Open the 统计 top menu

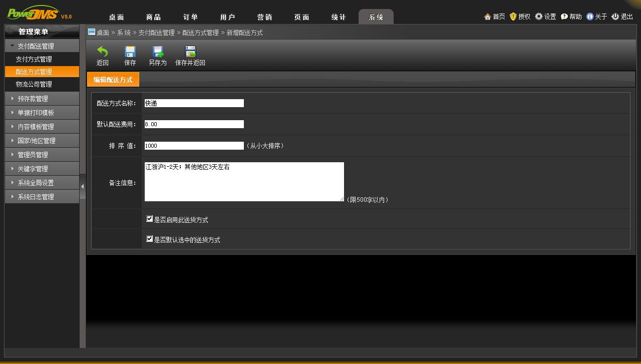pyautogui.click(x=339, y=17)
